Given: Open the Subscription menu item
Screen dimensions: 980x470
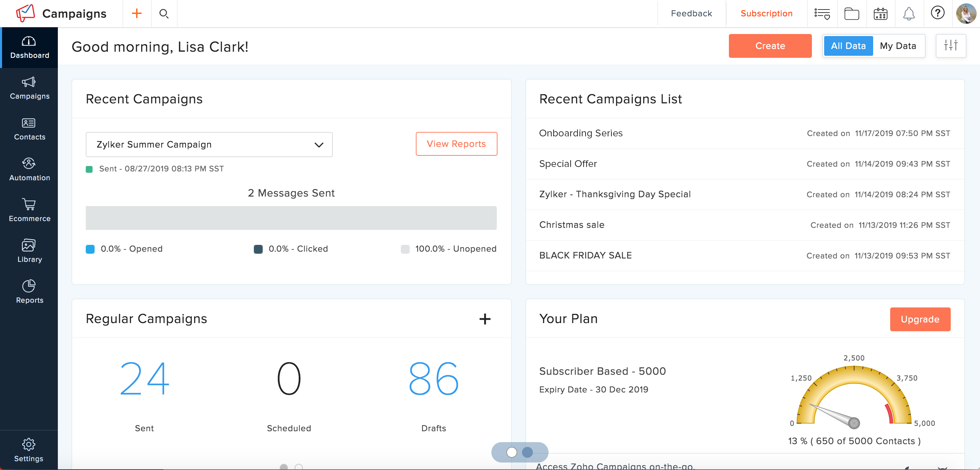Looking at the screenshot, I should [767, 13].
